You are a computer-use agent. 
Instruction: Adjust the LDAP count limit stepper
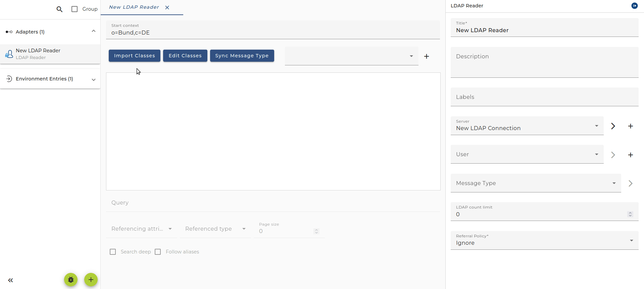[x=630, y=214]
